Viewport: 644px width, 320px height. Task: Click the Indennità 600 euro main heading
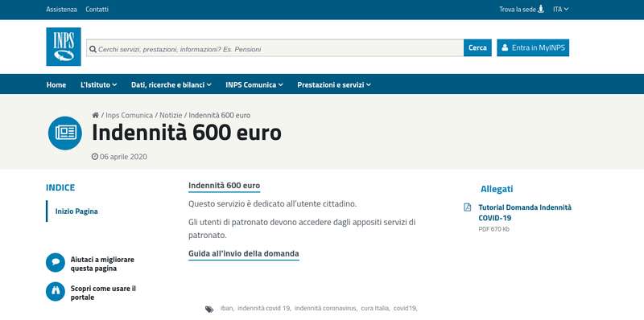pyautogui.click(x=187, y=133)
